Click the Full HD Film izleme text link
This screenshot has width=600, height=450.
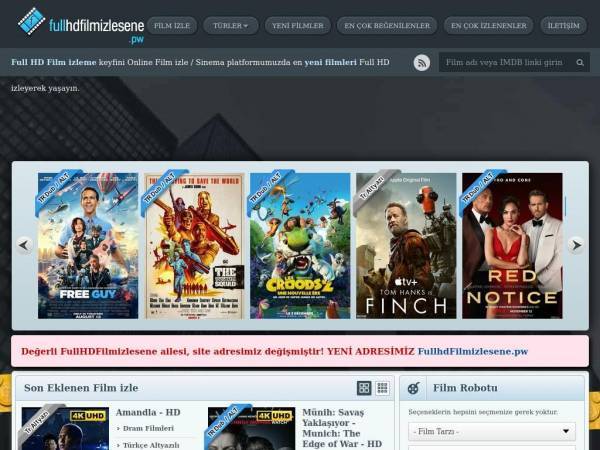(54, 62)
